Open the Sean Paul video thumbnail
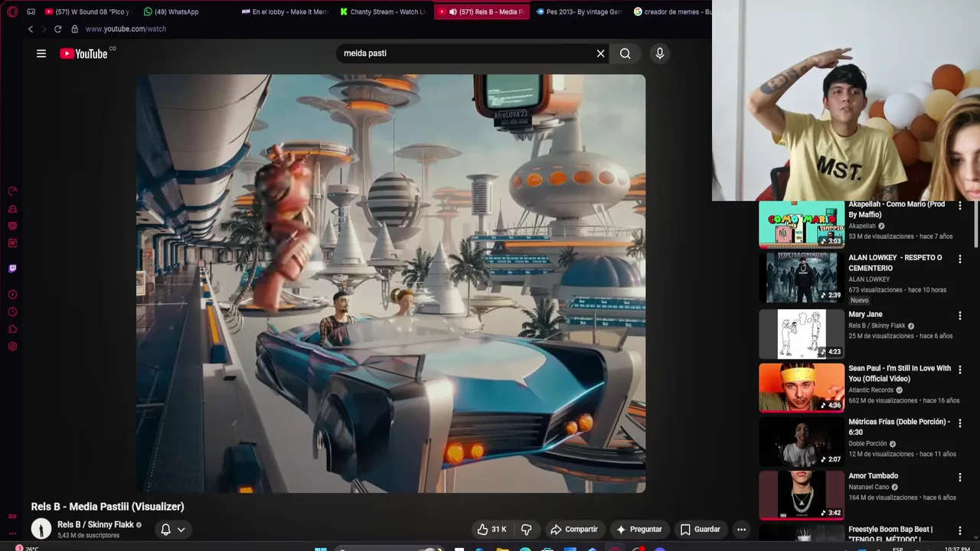This screenshot has height=551, width=980. (802, 387)
